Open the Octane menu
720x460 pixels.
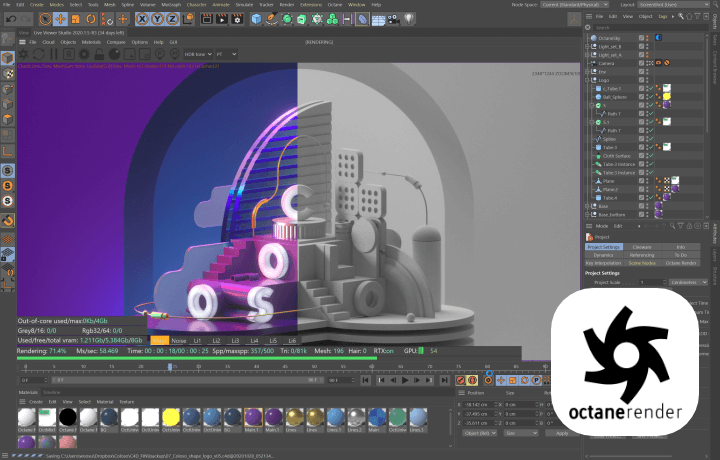[x=335, y=5]
